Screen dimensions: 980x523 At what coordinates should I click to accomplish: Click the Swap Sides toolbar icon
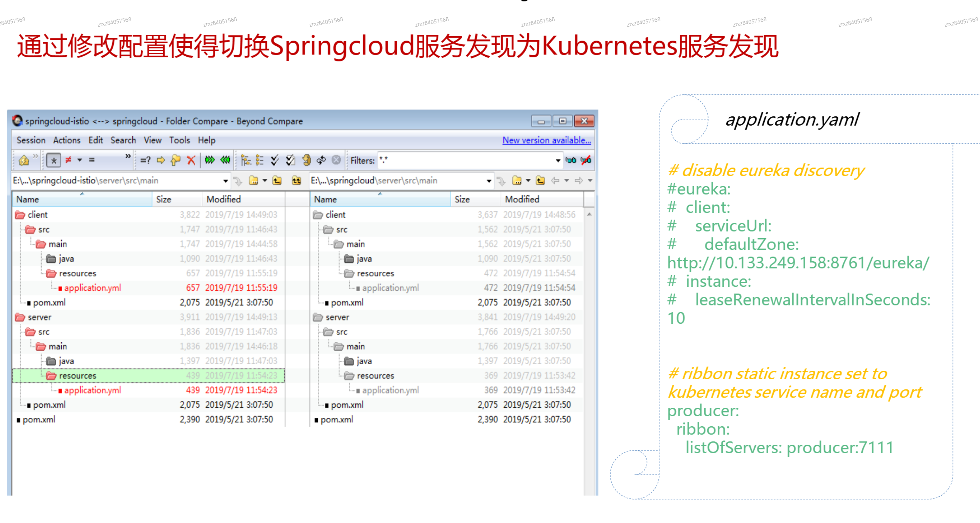321,160
